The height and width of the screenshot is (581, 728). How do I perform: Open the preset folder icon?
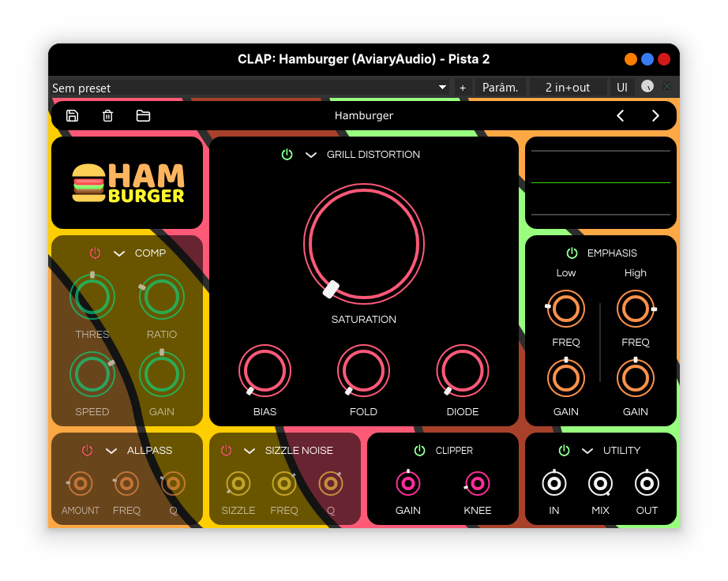click(x=143, y=116)
